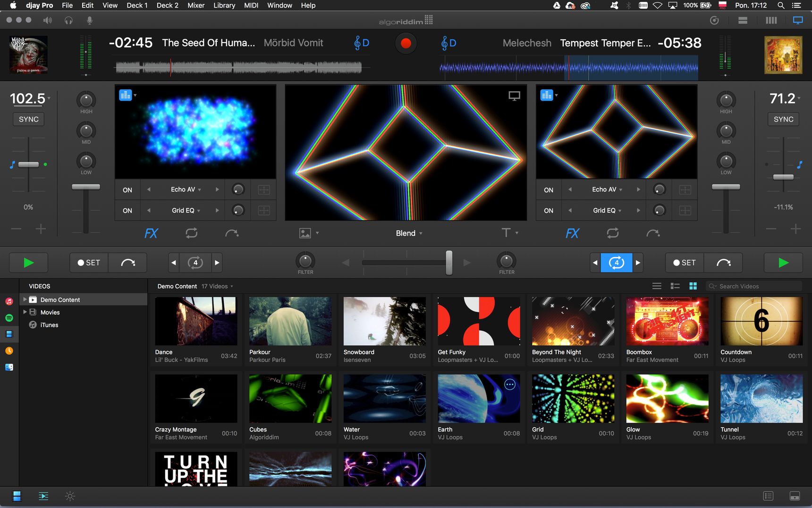This screenshot has width=812, height=508.
Task: Toggle left deck Echo AV XY pad
Action: point(264,190)
